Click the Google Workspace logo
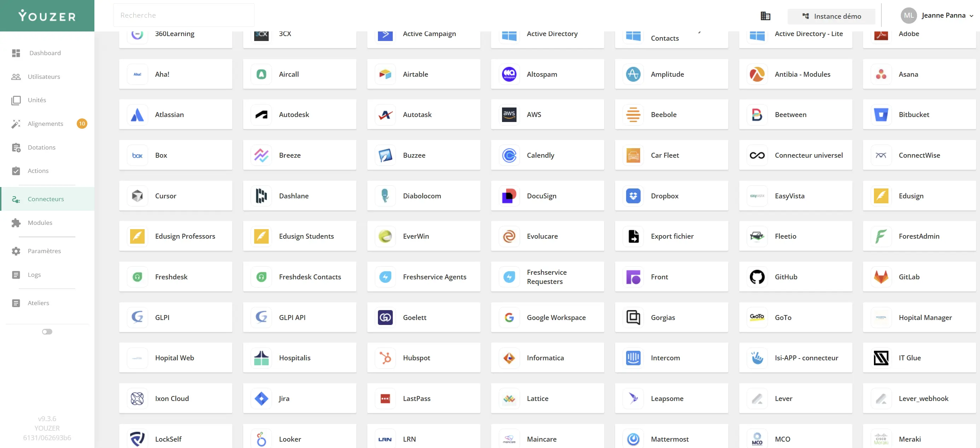The image size is (980, 448). click(x=509, y=318)
